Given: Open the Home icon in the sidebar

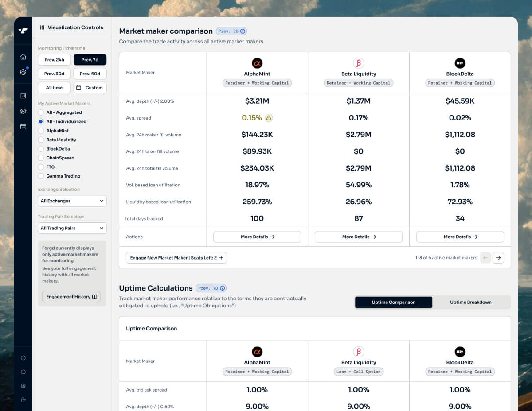Looking at the screenshot, I should coord(23,57).
